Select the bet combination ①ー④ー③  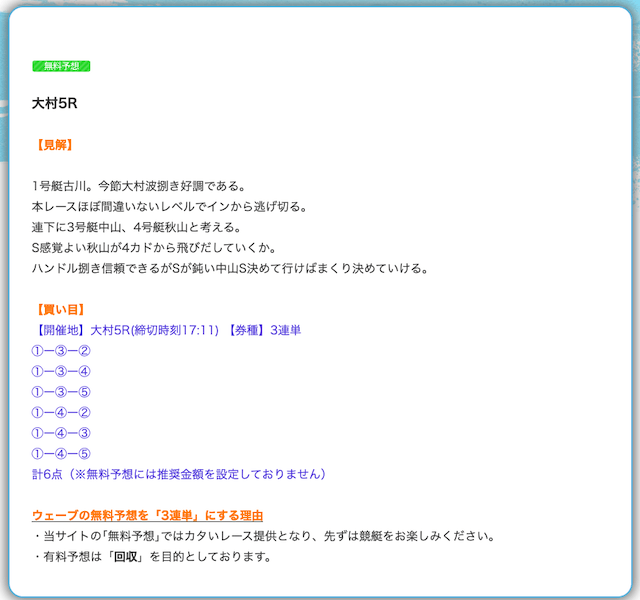pyautogui.click(x=61, y=433)
